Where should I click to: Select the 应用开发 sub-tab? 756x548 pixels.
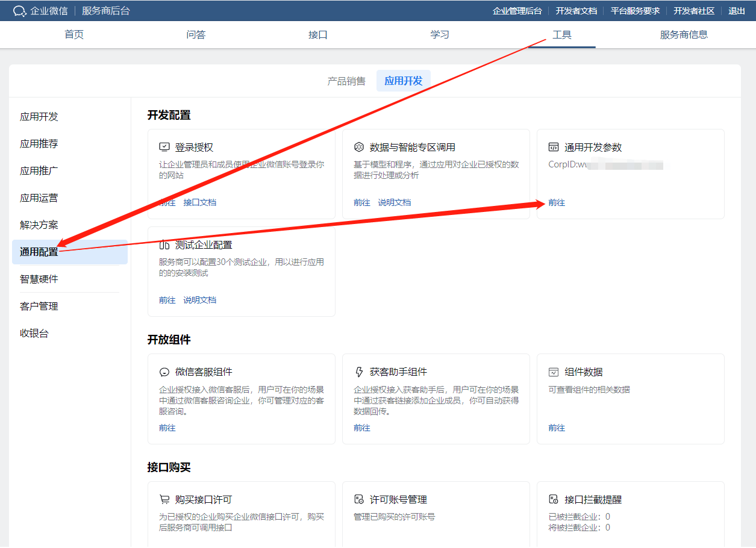404,81
